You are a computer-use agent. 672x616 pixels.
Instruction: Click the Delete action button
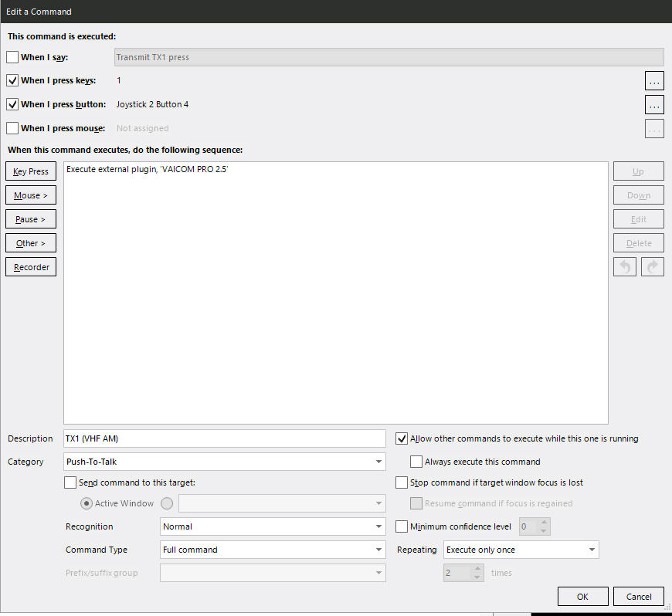click(x=639, y=243)
